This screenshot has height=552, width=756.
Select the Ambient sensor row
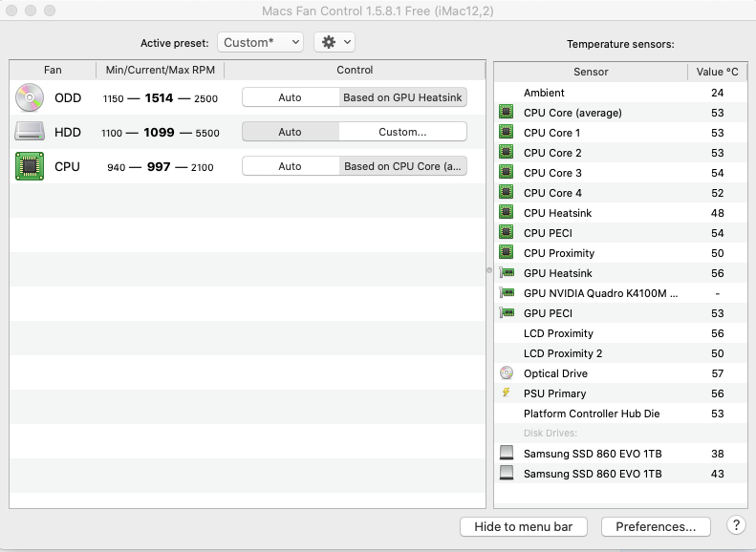point(620,93)
